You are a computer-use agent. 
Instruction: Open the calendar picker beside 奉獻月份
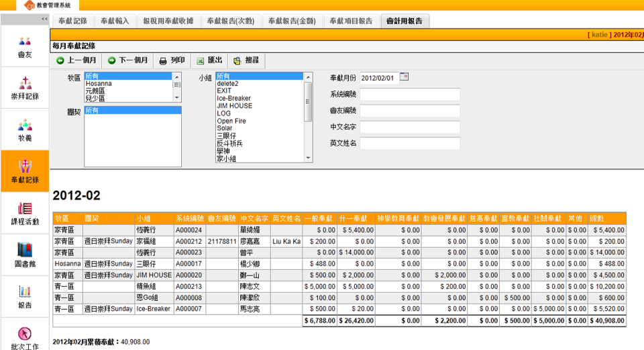coord(404,77)
